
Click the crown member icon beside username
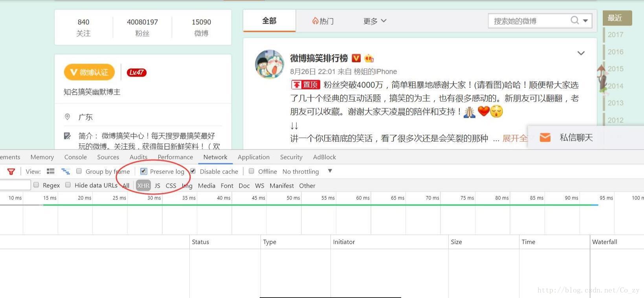coord(369,59)
